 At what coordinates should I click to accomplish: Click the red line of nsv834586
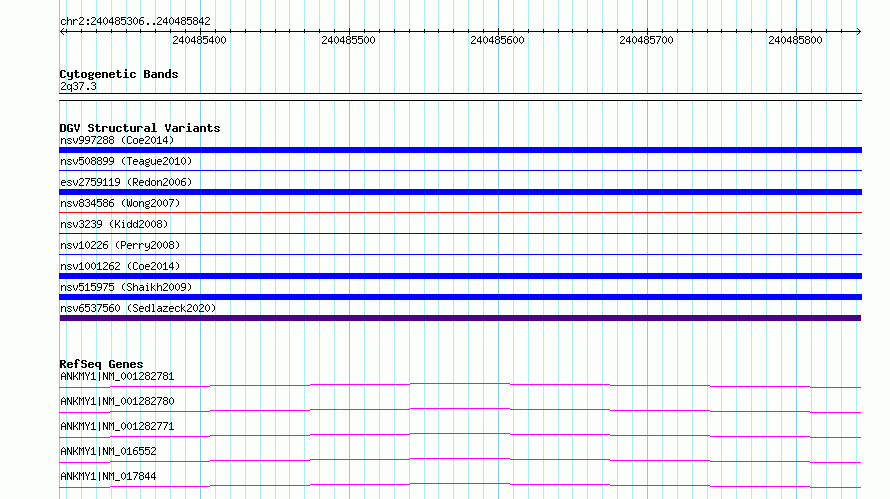(460, 212)
